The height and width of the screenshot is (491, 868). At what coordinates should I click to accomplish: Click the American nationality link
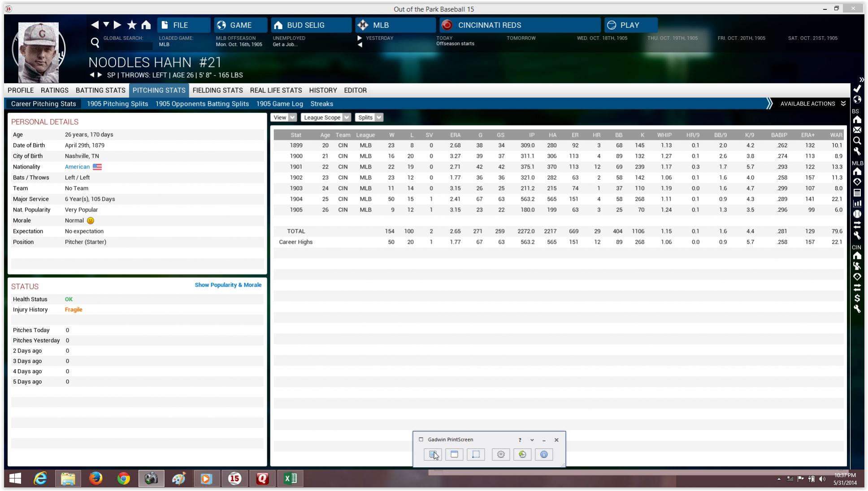click(x=77, y=167)
